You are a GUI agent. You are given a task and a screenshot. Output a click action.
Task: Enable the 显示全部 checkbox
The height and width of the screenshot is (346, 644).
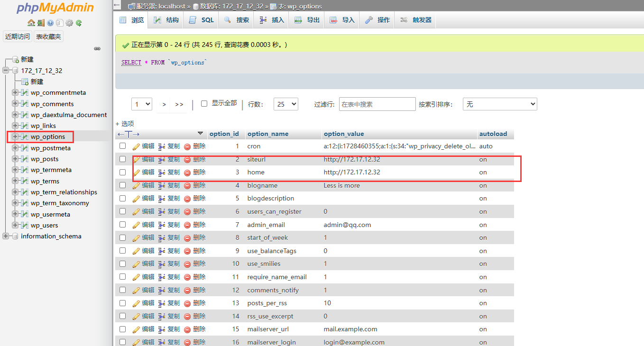point(204,103)
